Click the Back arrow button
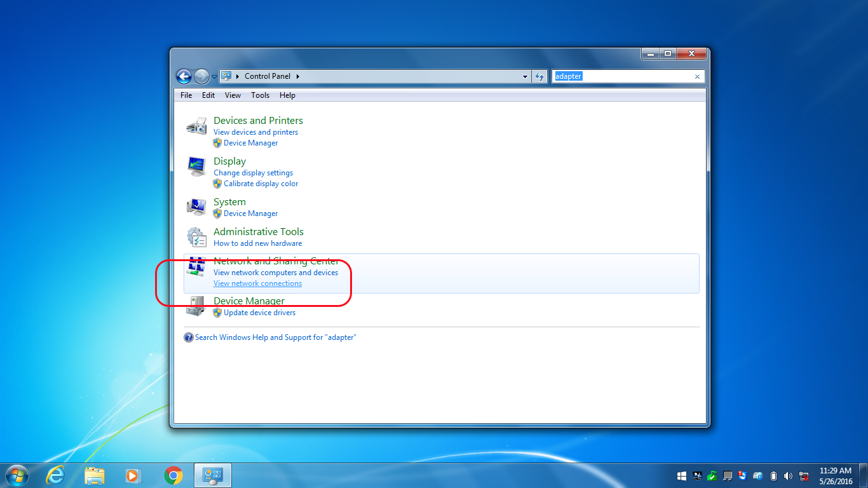Screen dimensions: 868x488 (184, 77)
